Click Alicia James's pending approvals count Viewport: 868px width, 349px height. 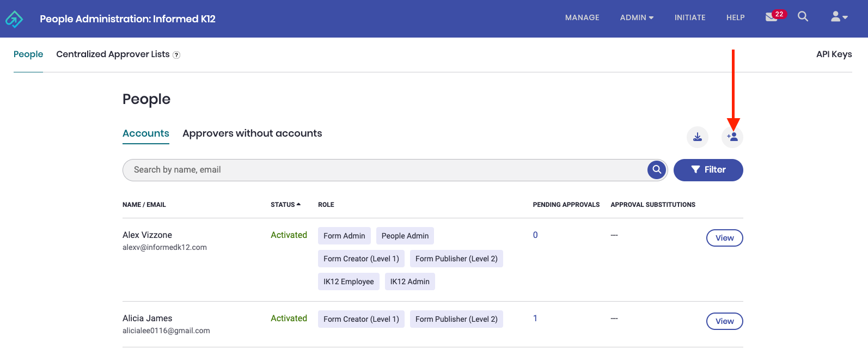pos(535,319)
